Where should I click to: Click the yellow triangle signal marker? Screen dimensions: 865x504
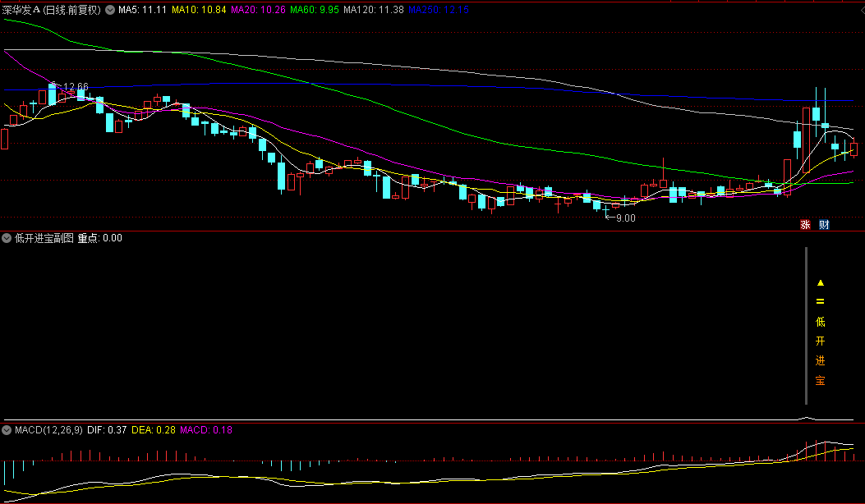pyautogui.click(x=821, y=283)
